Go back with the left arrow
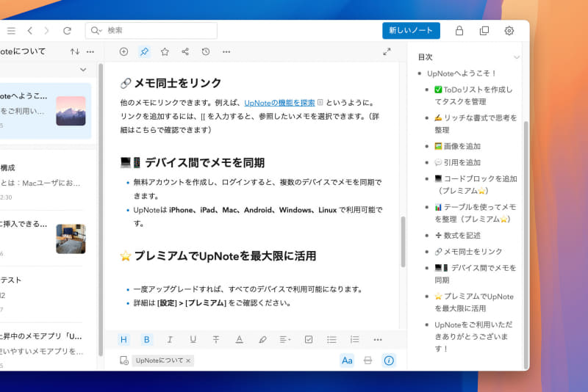588x392 pixels. tap(30, 31)
